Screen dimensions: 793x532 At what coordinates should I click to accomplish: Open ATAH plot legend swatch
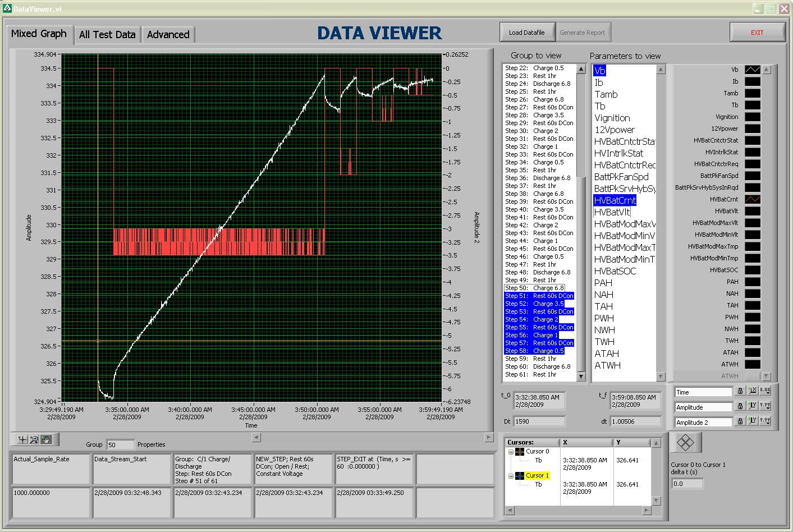coord(752,352)
